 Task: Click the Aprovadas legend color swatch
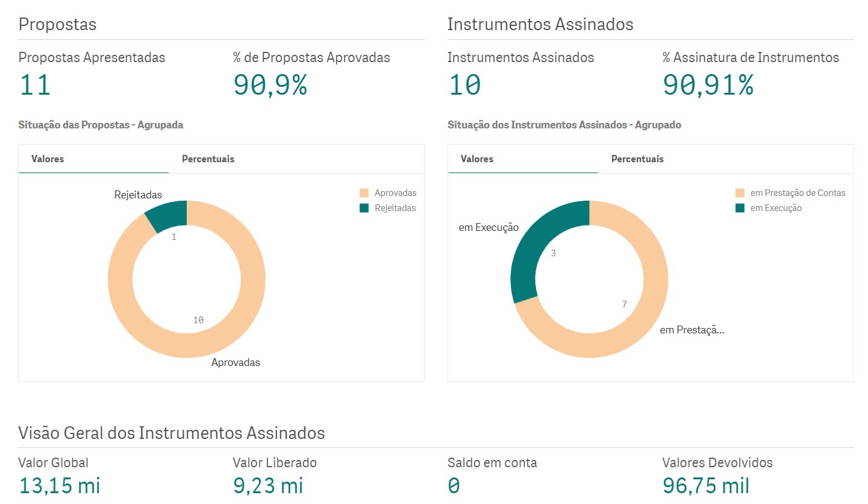point(364,194)
